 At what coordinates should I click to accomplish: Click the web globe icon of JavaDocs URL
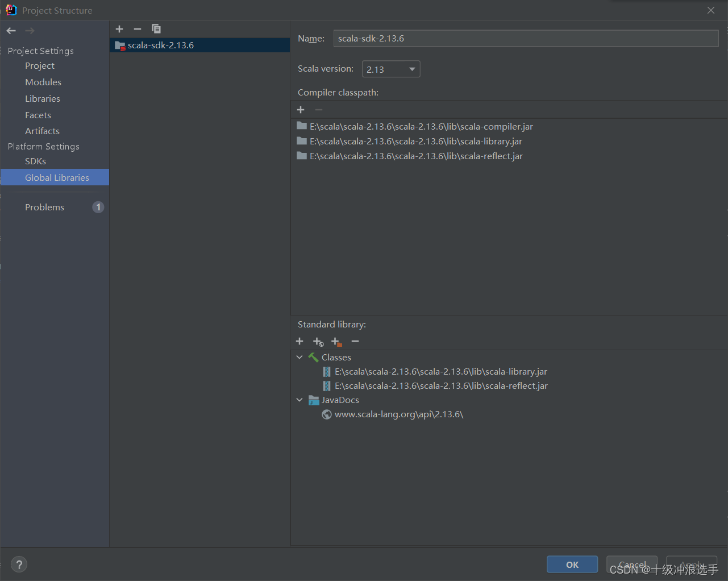pyautogui.click(x=327, y=414)
